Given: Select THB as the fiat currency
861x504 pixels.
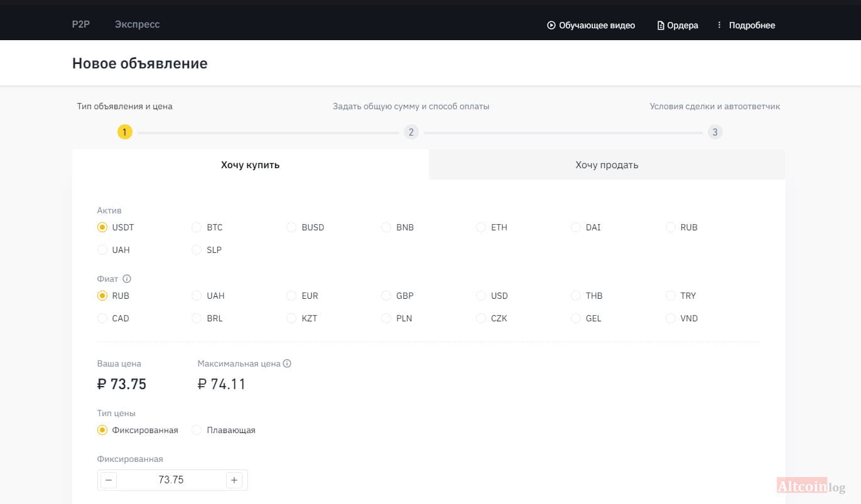Looking at the screenshot, I should [587, 296].
